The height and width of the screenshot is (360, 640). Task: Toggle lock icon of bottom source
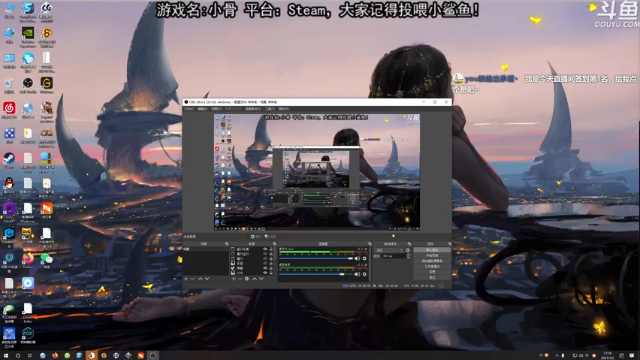[x=271, y=272]
